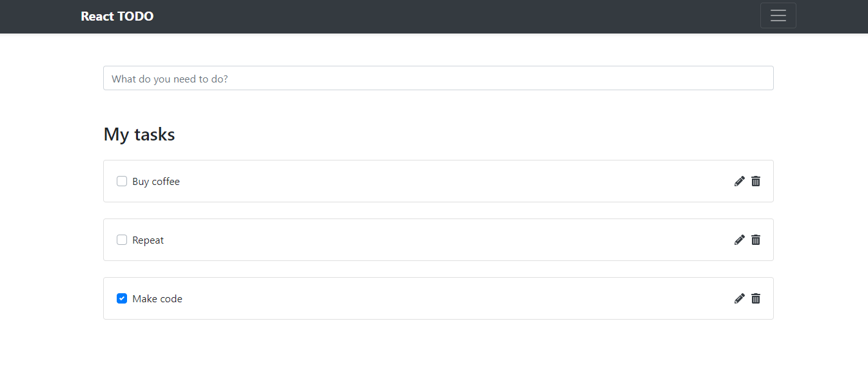This screenshot has height=377, width=868.
Task: Click the What do you need to do input
Action: tap(438, 78)
